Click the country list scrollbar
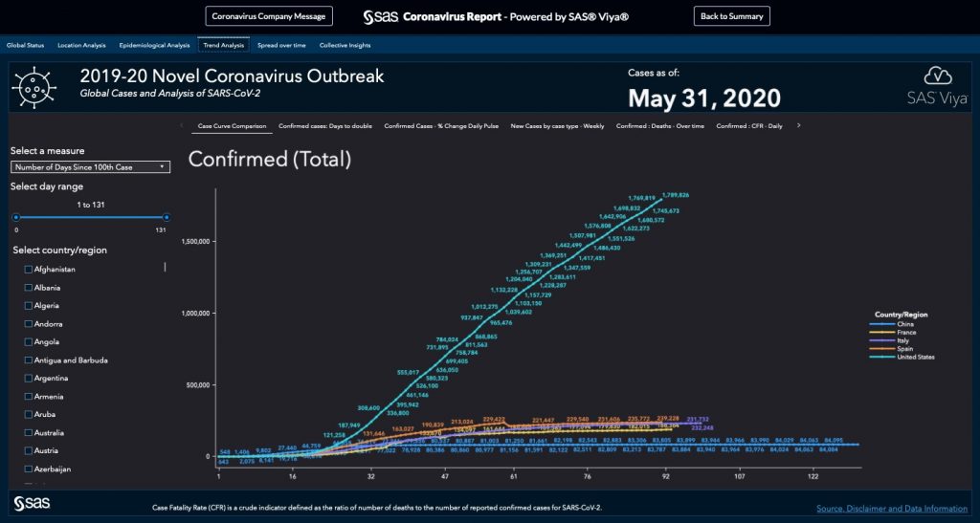This screenshot has width=980, height=523. [x=165, y=267]
